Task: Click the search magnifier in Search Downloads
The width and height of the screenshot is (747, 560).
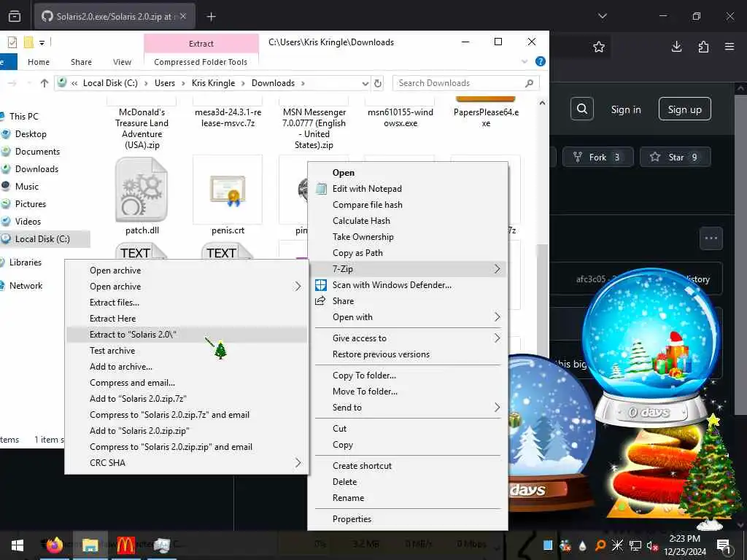Action: (x=529, y=83)
